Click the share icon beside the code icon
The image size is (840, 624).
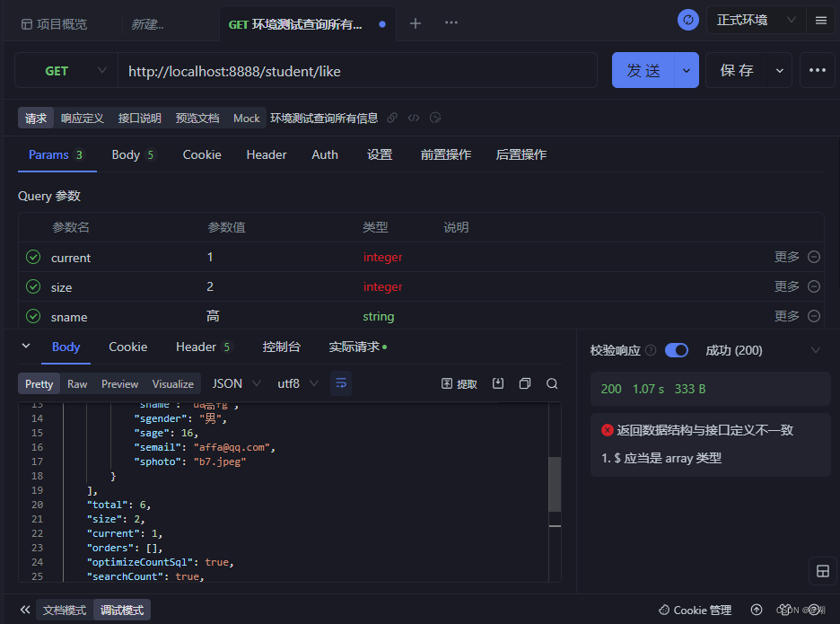point(435,118)
